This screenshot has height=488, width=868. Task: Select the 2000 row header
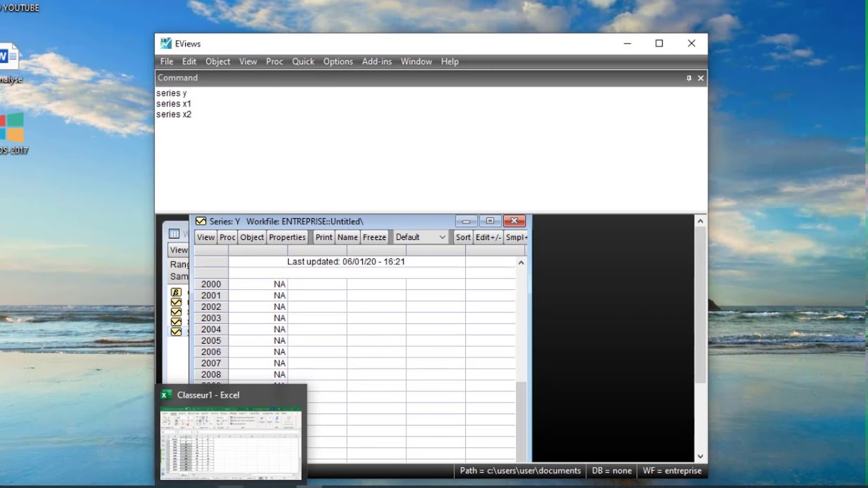pos(211,285)
